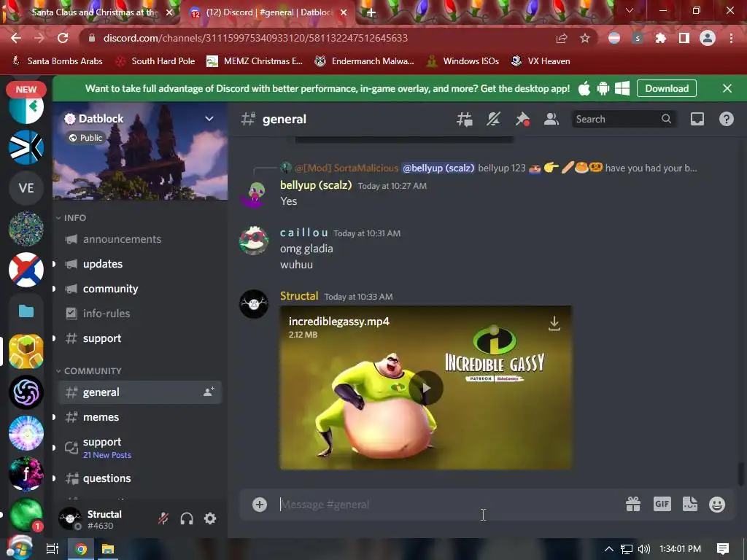Toggle microphone mute in user panel
The height and width of the screenshot is (560, 747).
(163, 518)
